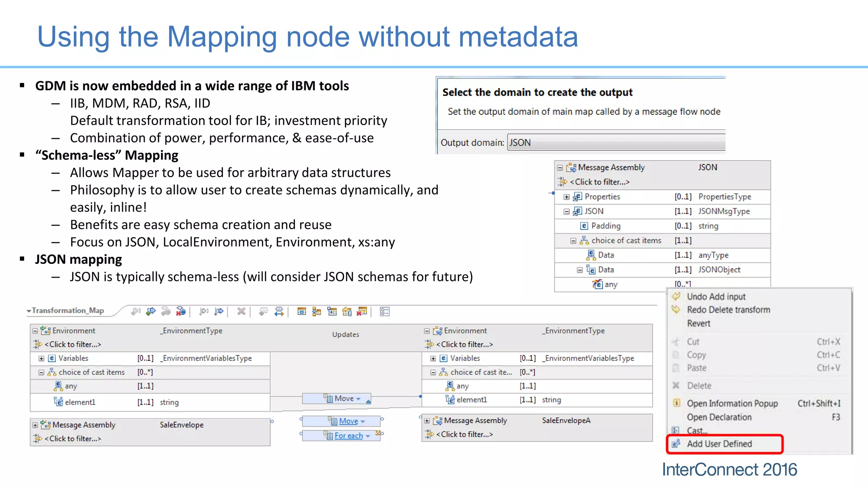The image size is (868, 488).
Task: Collapse the right Environment tree
Action: [x=427, y=331]
